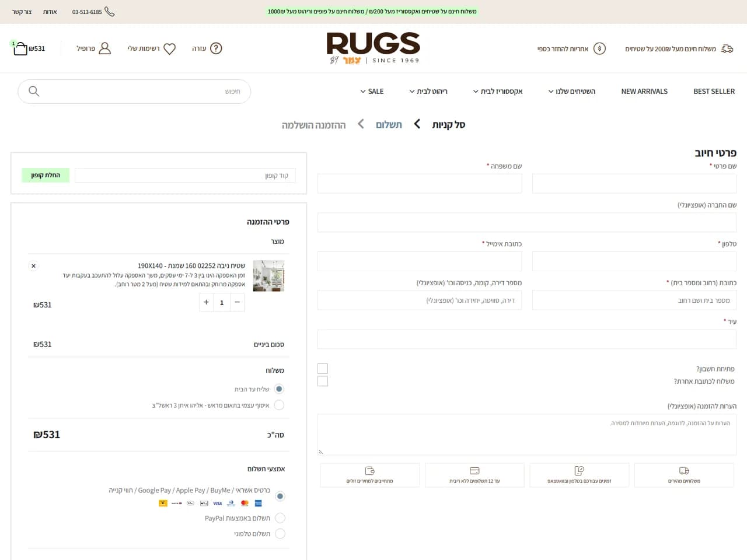The image size is (747, 560).
Task: Open wishlist heart icon
Action: [170, 49]
